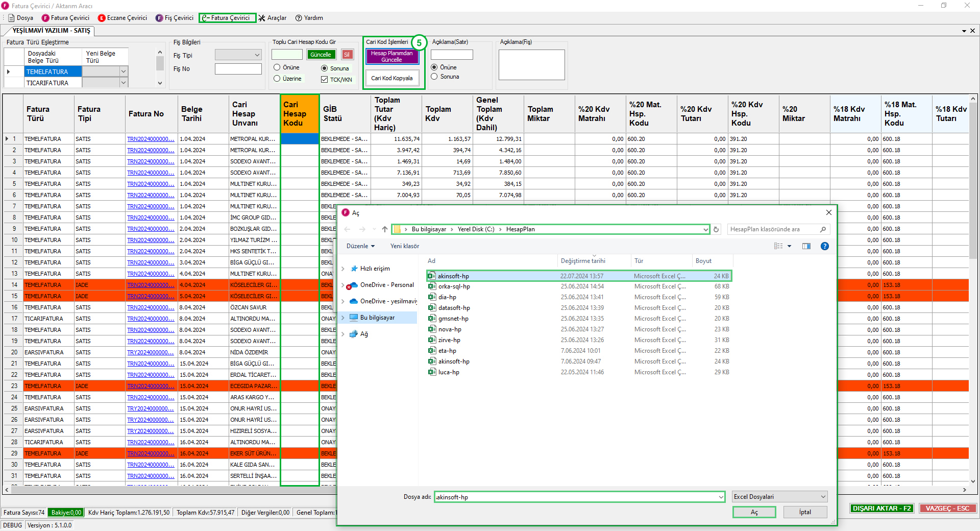This screenshot has height=531, width=980.
Task: Click the Ağ network icon in sidebar
Action: (x=354, y=334)
